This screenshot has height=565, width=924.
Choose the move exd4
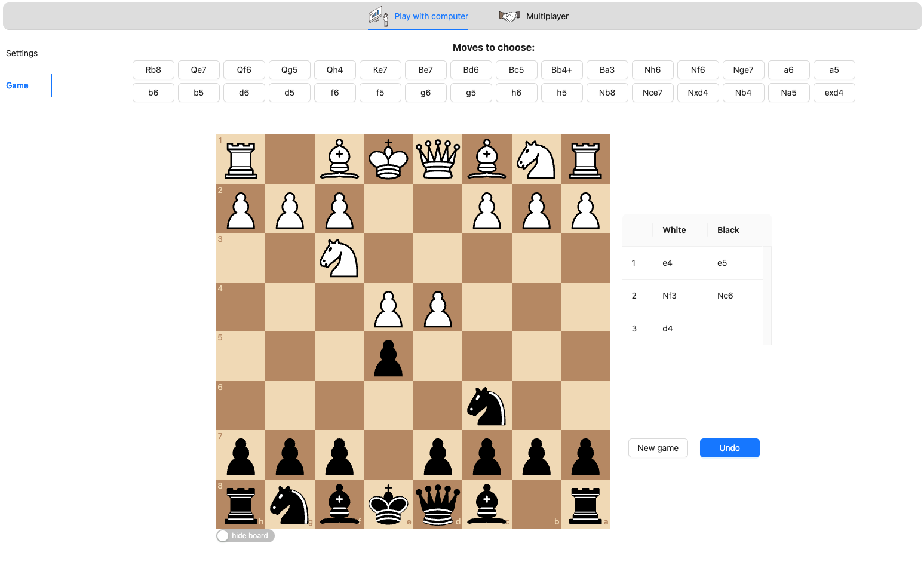834,93
